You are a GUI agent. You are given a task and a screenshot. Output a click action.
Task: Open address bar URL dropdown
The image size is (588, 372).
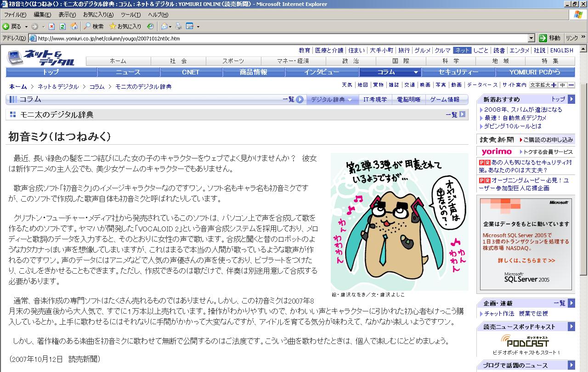[531, 38]
